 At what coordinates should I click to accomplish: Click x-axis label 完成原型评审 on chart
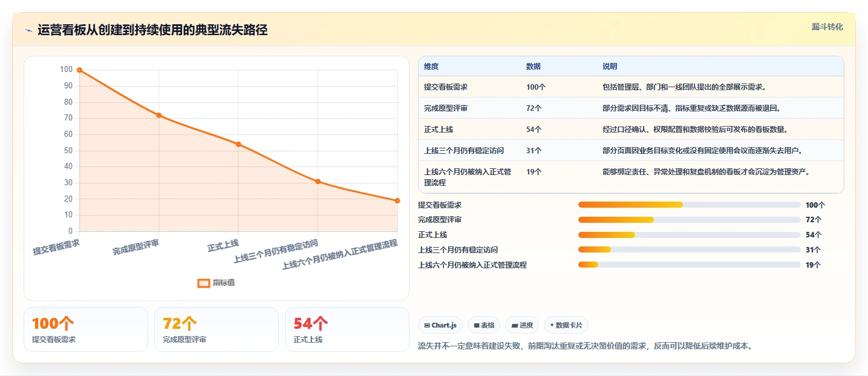tap(136, 247)
